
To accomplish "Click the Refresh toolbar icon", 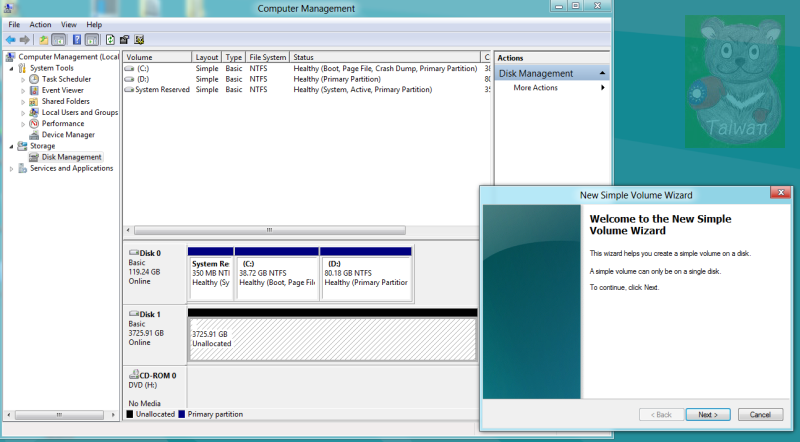I will (x=110, y=40).
